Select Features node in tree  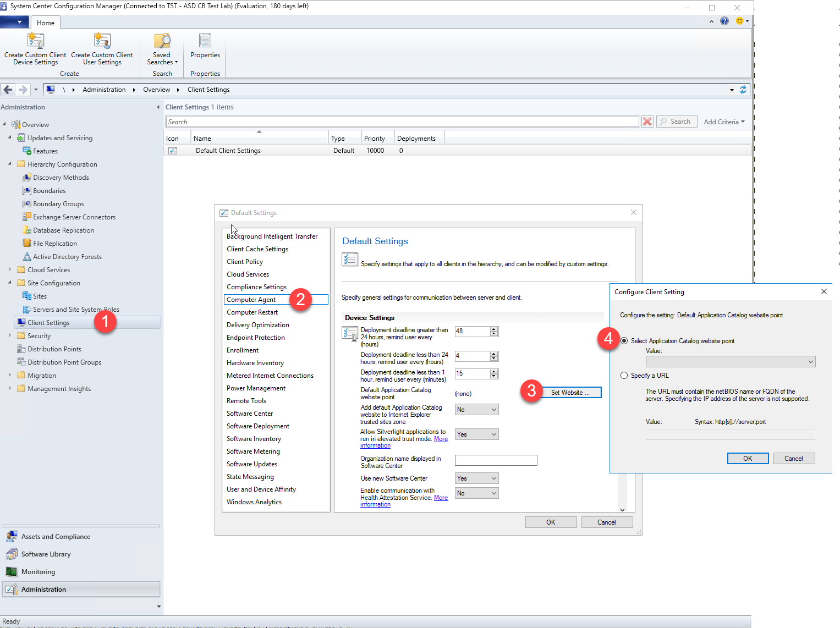pyautogui.click(x=45, y=151)
